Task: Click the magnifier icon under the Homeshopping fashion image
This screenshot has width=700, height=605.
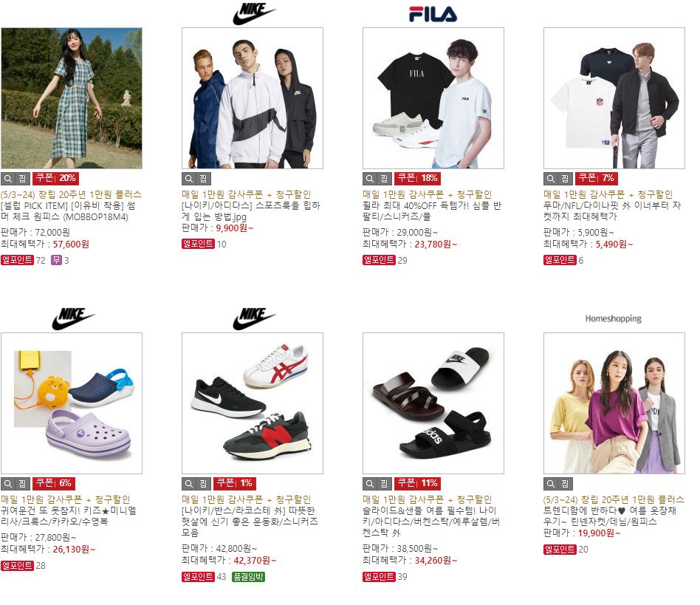Action: [x=550, y=484]
